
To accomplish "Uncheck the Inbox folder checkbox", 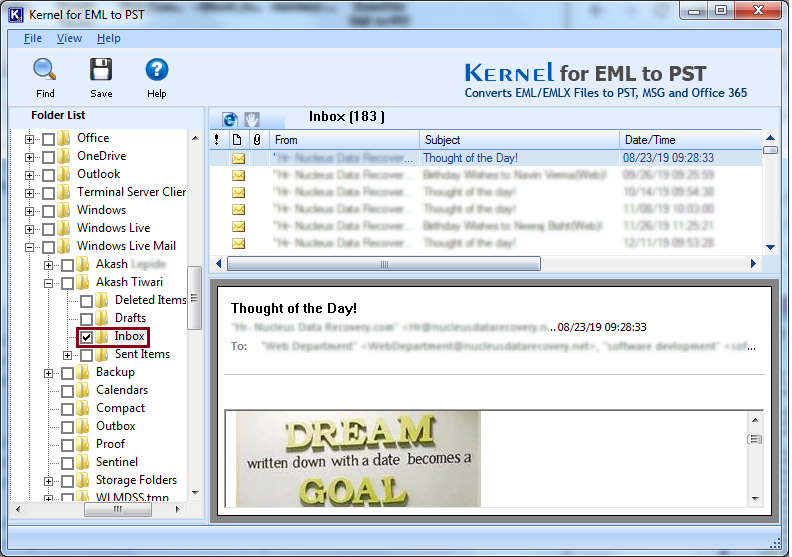I will click(86, 337).
